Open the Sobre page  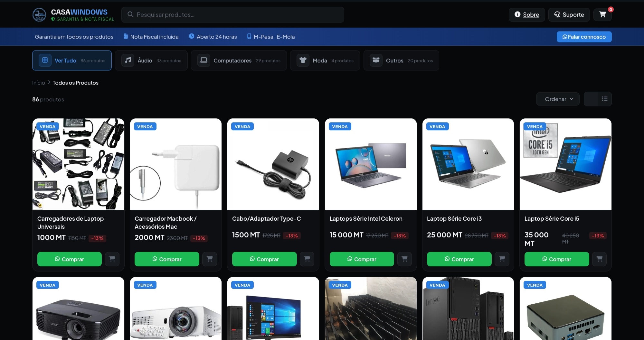[x=527, y=14]
